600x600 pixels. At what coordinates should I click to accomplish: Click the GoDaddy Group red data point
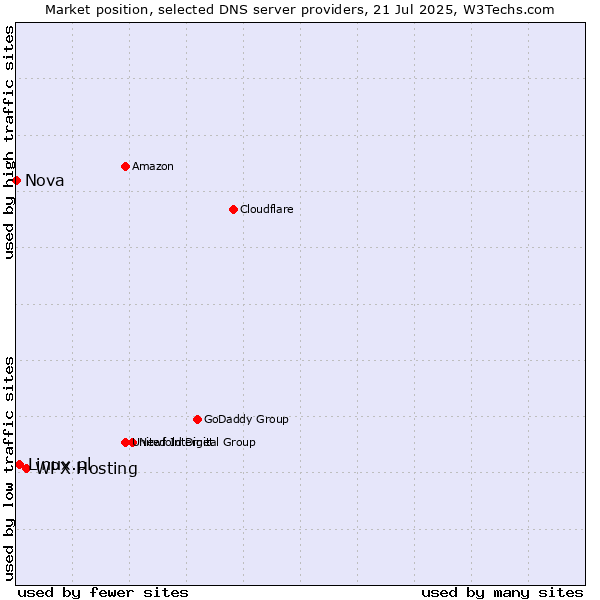click(x=197, y=419)
